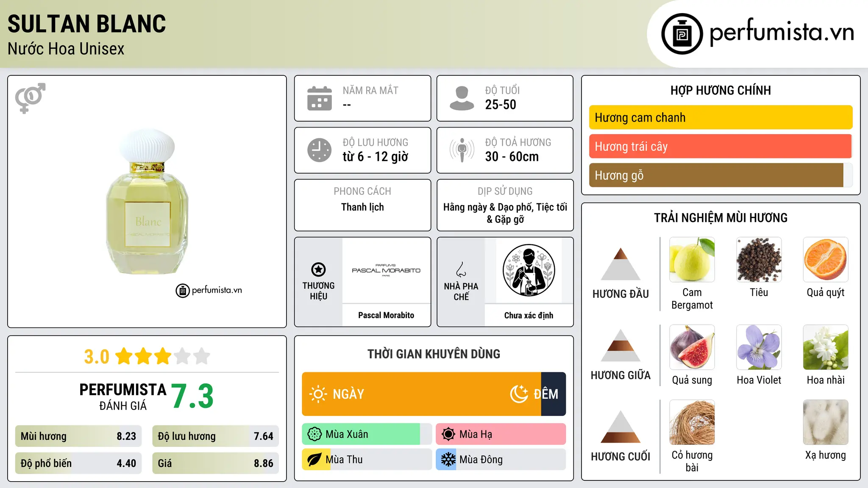Click the nose icon for perfumer

[461, 269]
